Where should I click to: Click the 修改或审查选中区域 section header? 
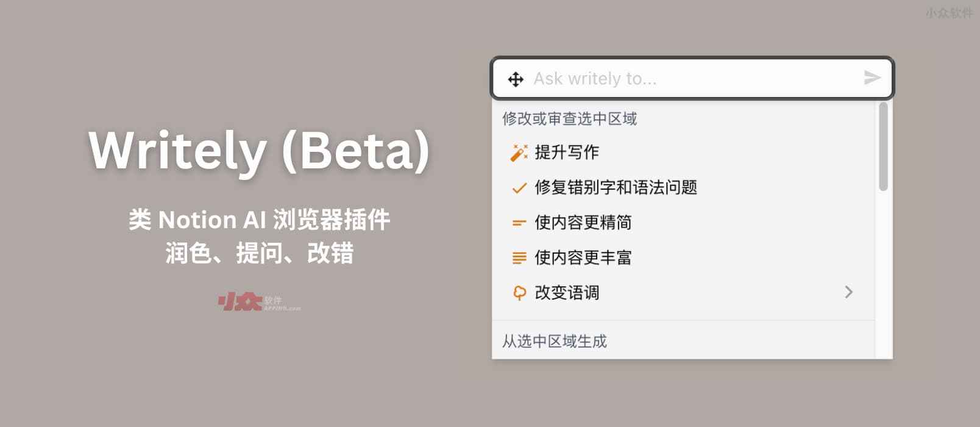(x=569, y=118)
